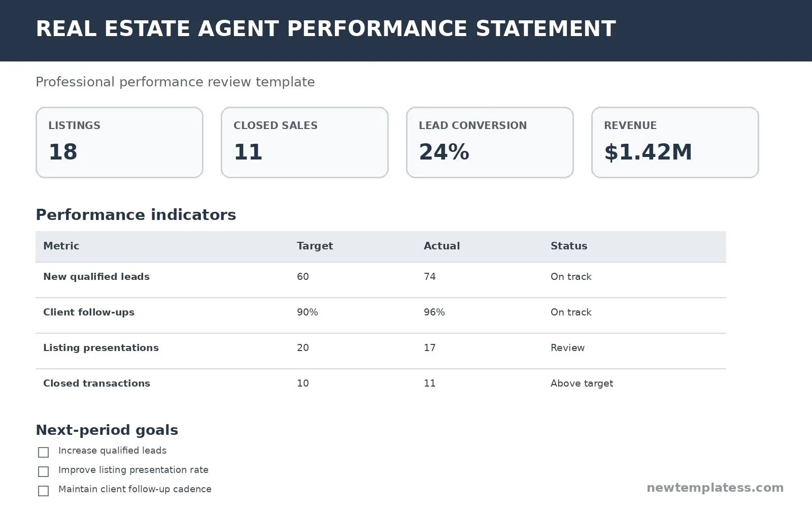Click the 'Performance indicators' heading
This screenshot has width=812, height=508.
(x=136, y=215)
